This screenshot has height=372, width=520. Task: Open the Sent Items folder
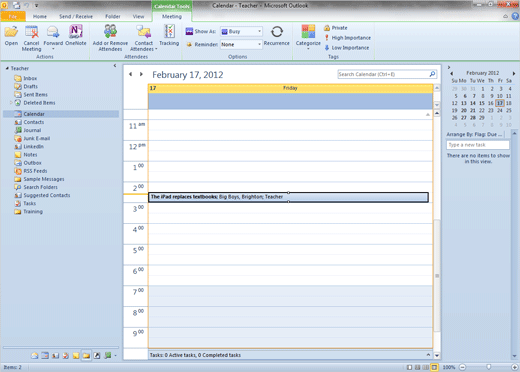pos(35,95)
